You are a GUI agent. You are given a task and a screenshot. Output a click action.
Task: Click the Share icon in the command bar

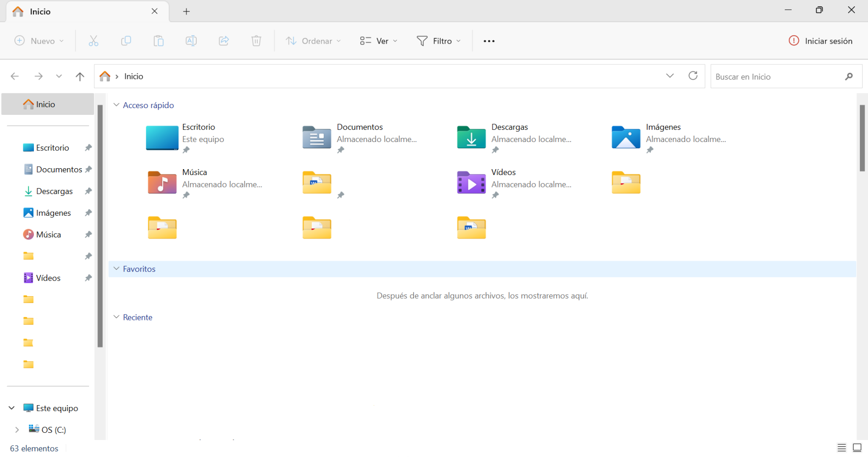[223, 41]
